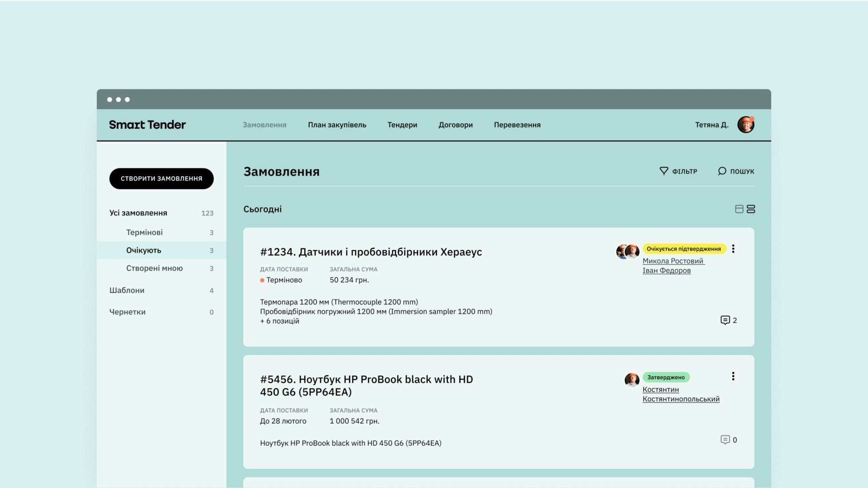This screenshot has width=868, height=488.
Task: Click Костянтин avatar on order #5456
Action: 632,380
